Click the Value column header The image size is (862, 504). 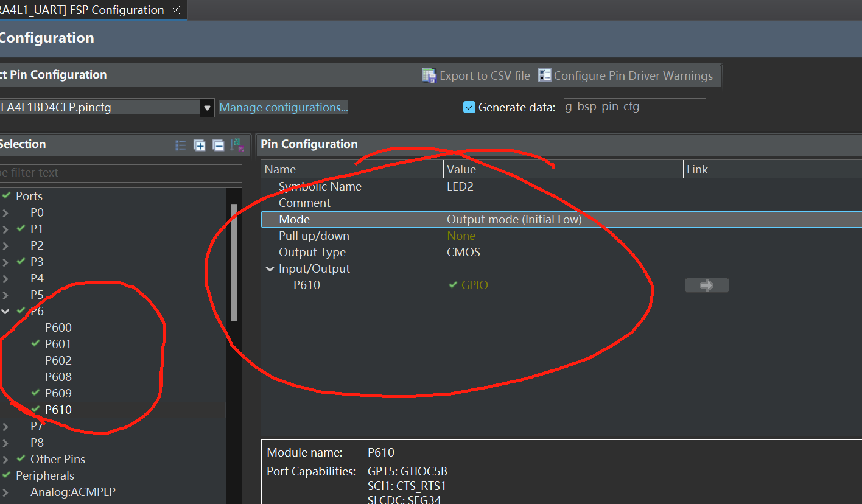click(564, 169)
